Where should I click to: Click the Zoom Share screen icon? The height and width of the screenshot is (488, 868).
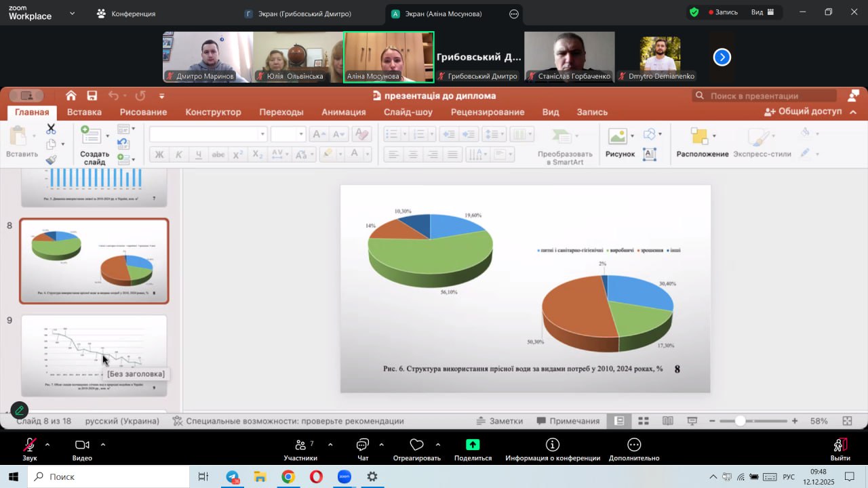tap(473, 445)
